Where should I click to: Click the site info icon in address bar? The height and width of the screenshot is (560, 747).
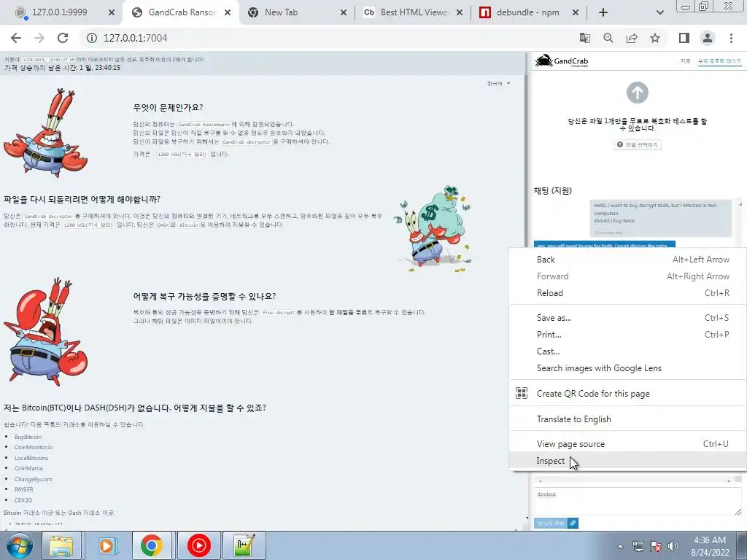(92, 38)
